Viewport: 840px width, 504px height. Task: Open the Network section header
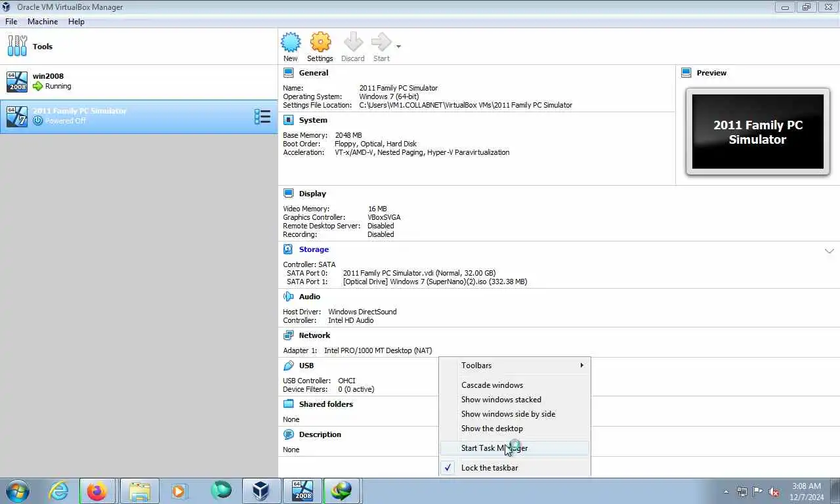click(x=314, y=335)
